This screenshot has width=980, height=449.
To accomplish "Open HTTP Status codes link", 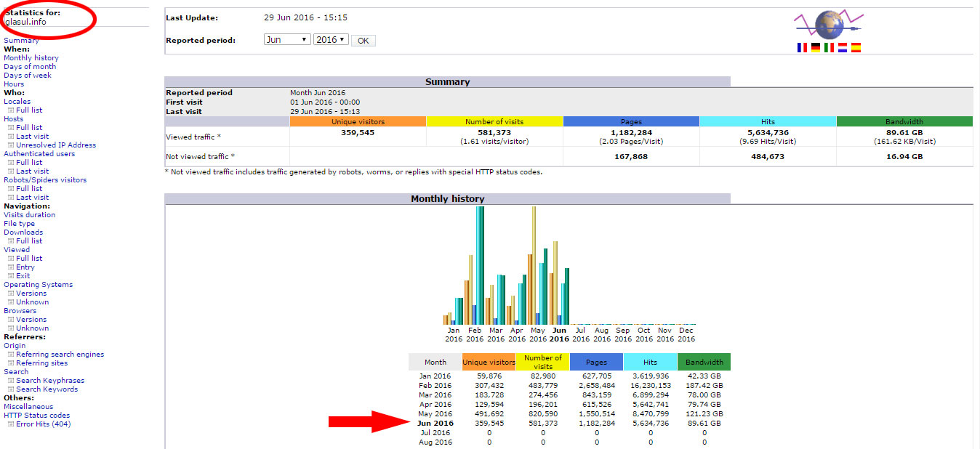I will pos(37,416).
